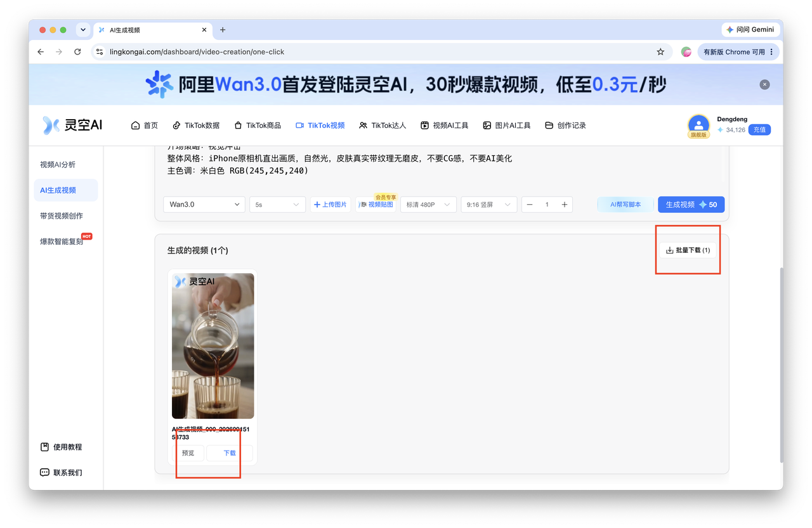Click the 灵空AI logo
This screenshot has height=528, width=812.
tap(72, 125)
